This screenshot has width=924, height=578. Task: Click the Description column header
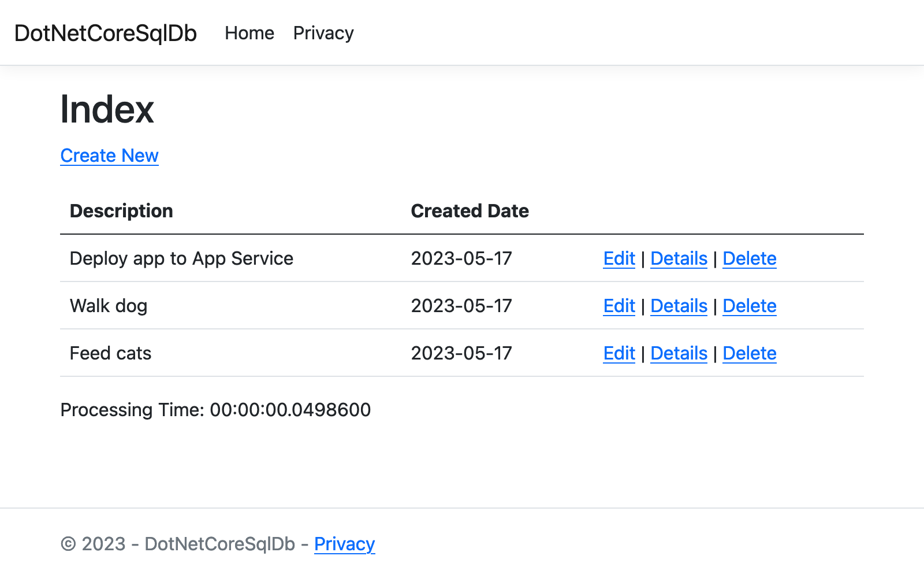pos(121,210)
